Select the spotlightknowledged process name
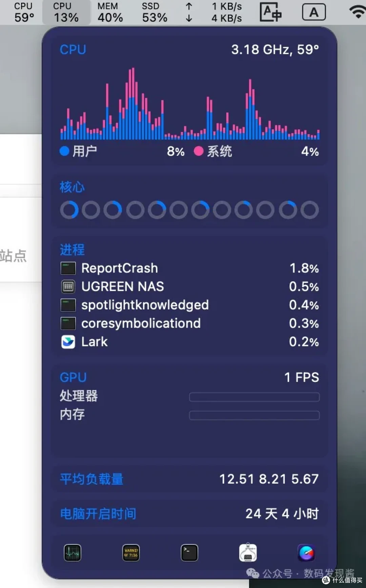 [145, 305]
